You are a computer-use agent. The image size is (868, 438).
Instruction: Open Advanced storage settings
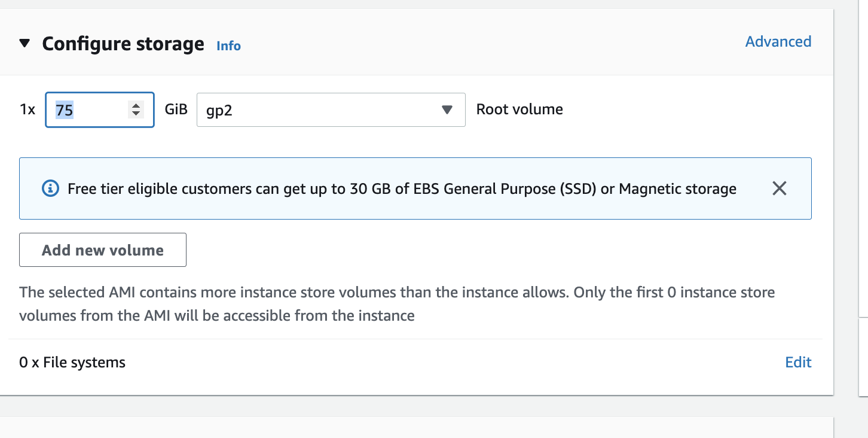[x=778, y=41]
